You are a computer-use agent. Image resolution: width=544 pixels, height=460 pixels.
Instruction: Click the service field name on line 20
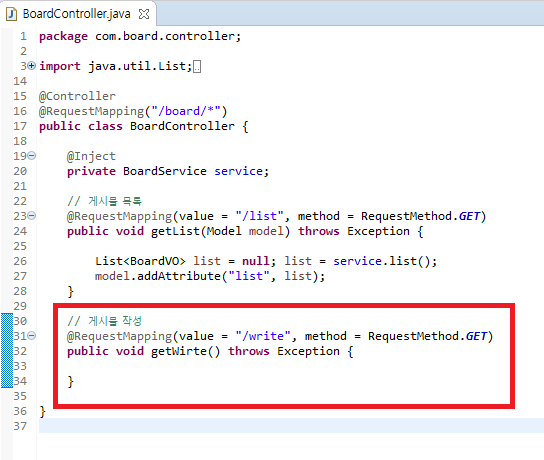238,171
